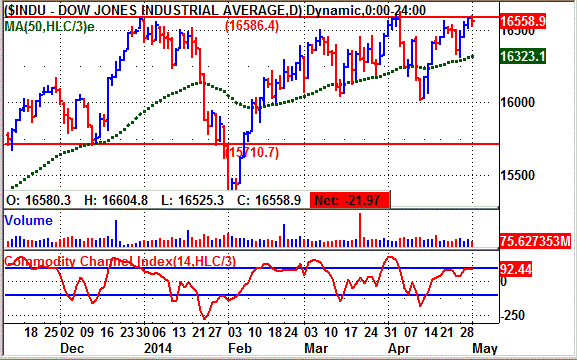Image resolution: width=577 pixels, height=360 pixels.
Task: Select the Commodity Channel Index(14,HLC/3) label
Action: pos(120,261)
